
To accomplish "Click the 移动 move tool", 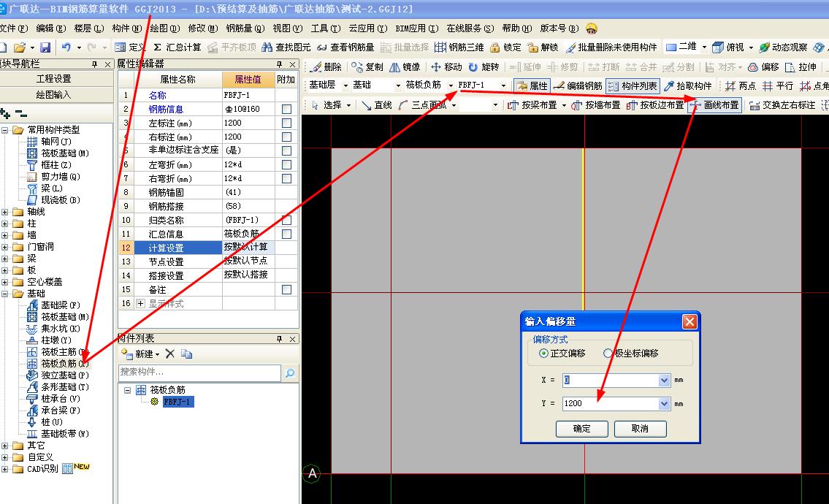I will click(446, 66).
